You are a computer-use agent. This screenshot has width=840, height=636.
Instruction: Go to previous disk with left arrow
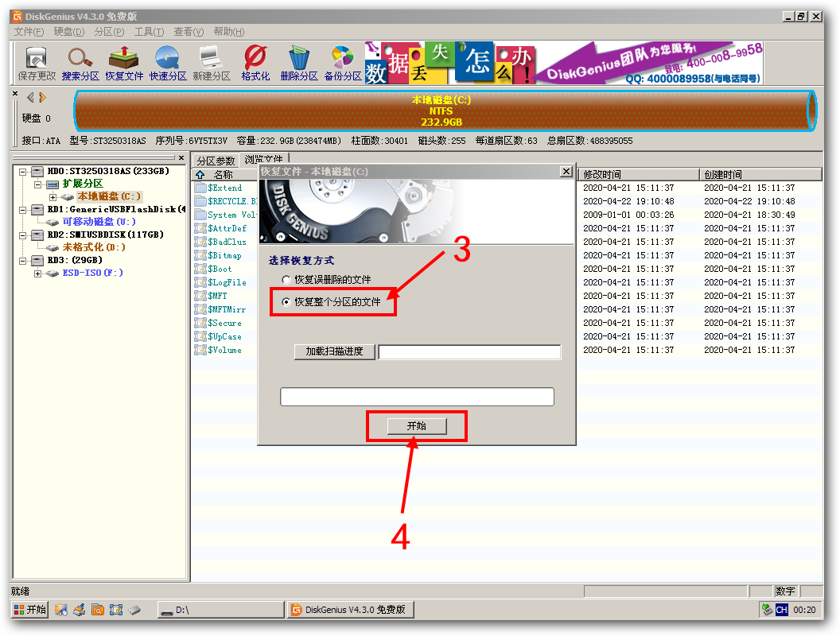click(30, 98)
